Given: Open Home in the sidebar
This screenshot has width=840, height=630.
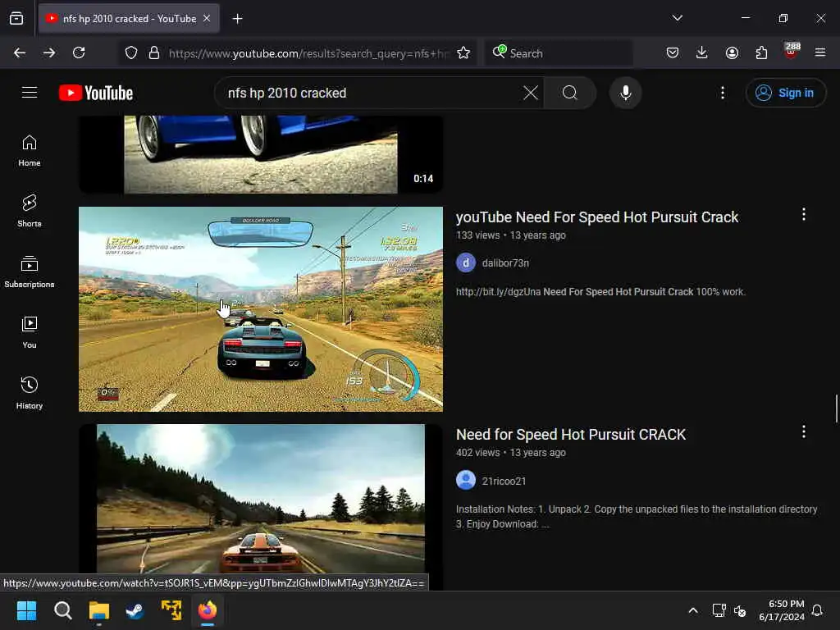Looking at the screenshot, I should click(30, 151).
